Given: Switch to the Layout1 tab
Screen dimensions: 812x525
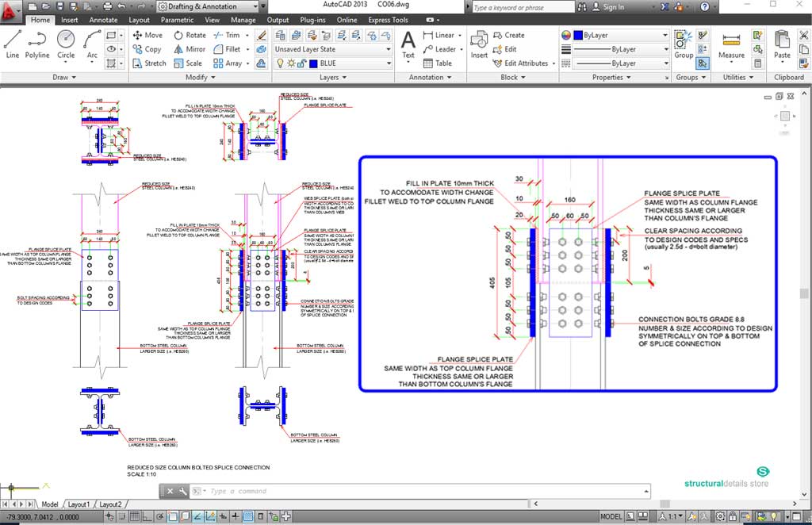Looking at the screenshot, I should pos(79,504).
